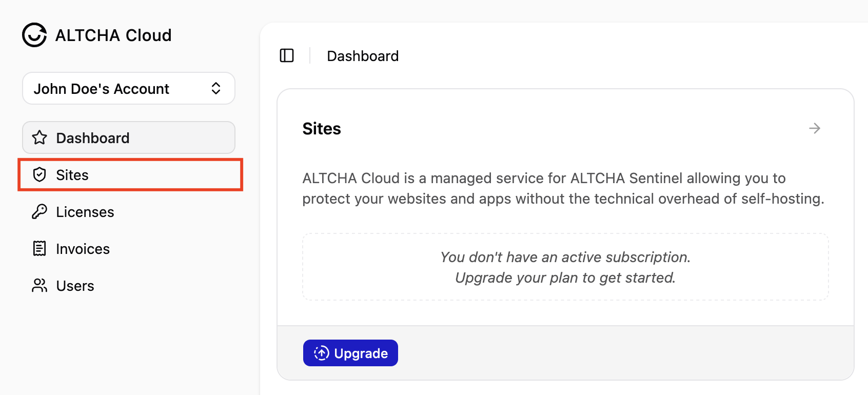Click the upload circle icon in Upgrade
The height and width of the screenshot is (395, 868).
click(x=322, y=353)
